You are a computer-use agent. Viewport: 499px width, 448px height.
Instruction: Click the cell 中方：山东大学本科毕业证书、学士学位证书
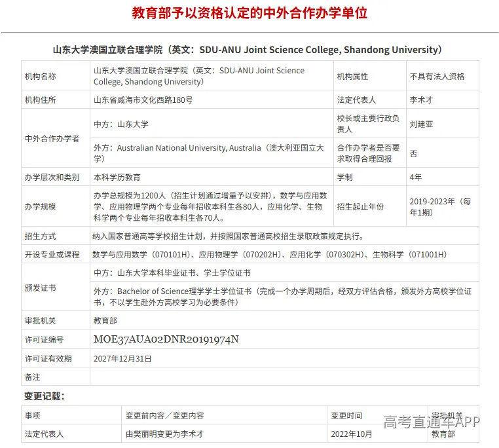[284, 272]
